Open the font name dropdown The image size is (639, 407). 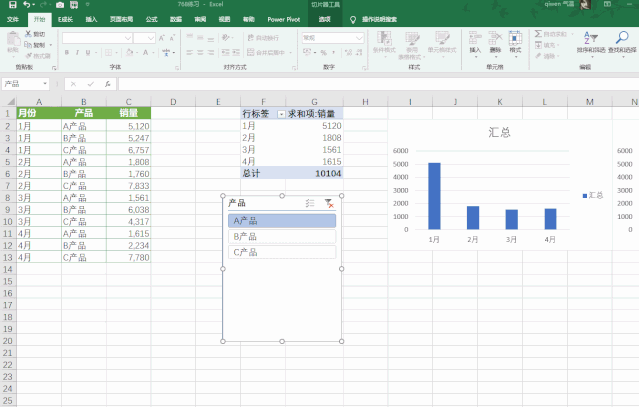point(127,38)
